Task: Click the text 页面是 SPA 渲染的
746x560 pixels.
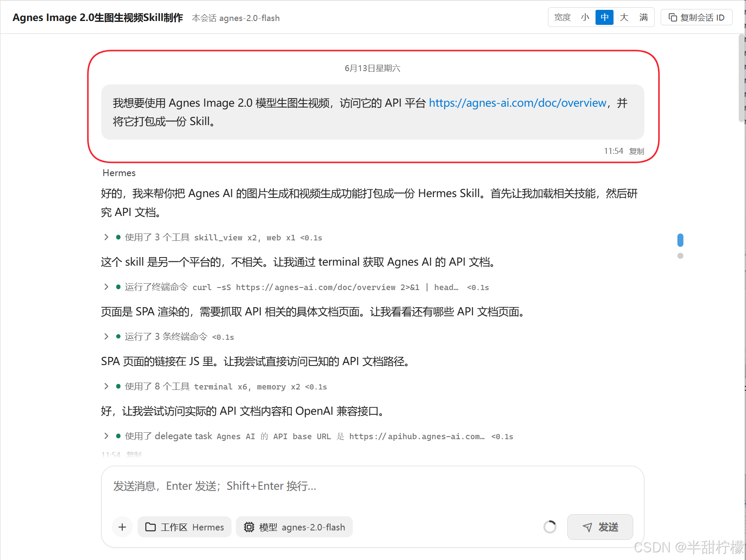Action: 144,312
